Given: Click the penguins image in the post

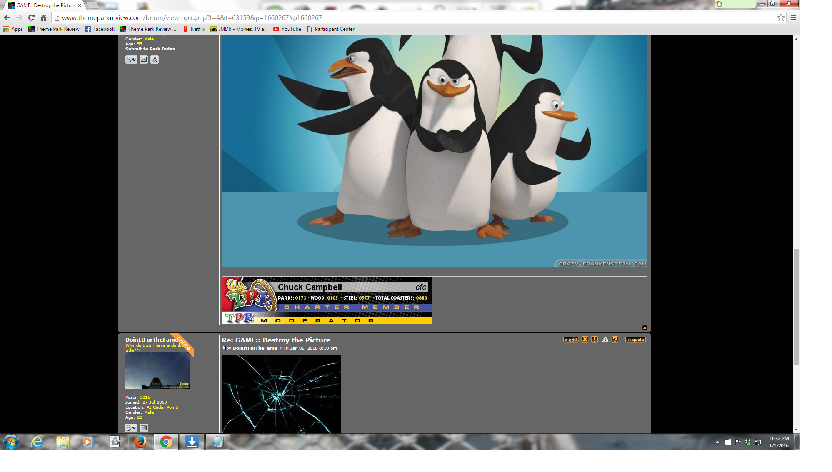Looking at the screenshot, I should click(x=434, y=151).
